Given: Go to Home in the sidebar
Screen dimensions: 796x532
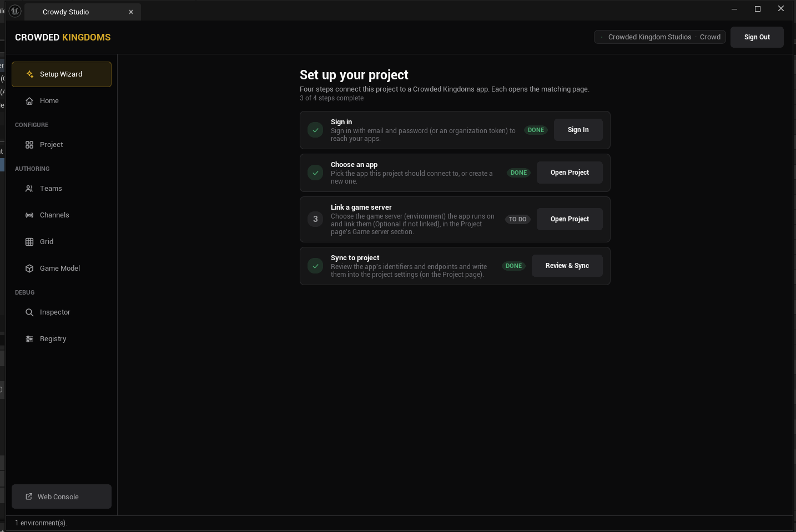Looking at the screenshot, I should (x=62, y=101).
